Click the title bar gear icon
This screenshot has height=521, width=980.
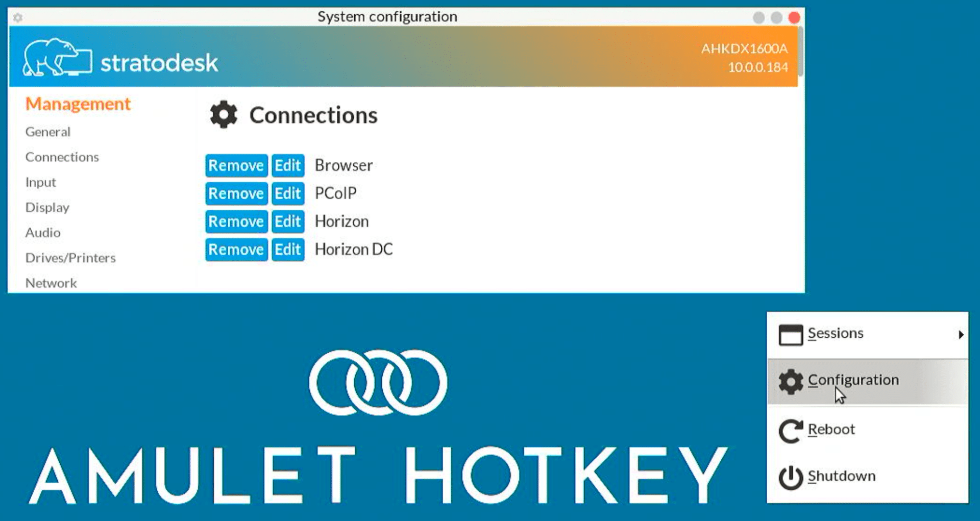[18, 17]
